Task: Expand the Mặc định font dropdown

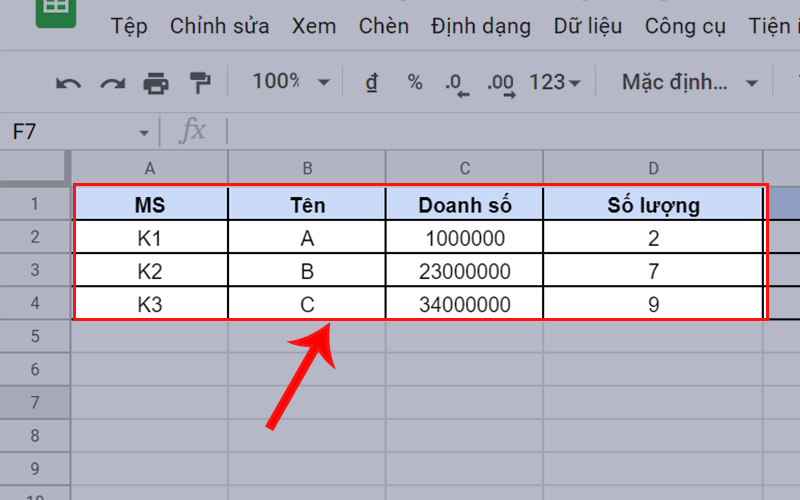Action: tap(690, 83)
